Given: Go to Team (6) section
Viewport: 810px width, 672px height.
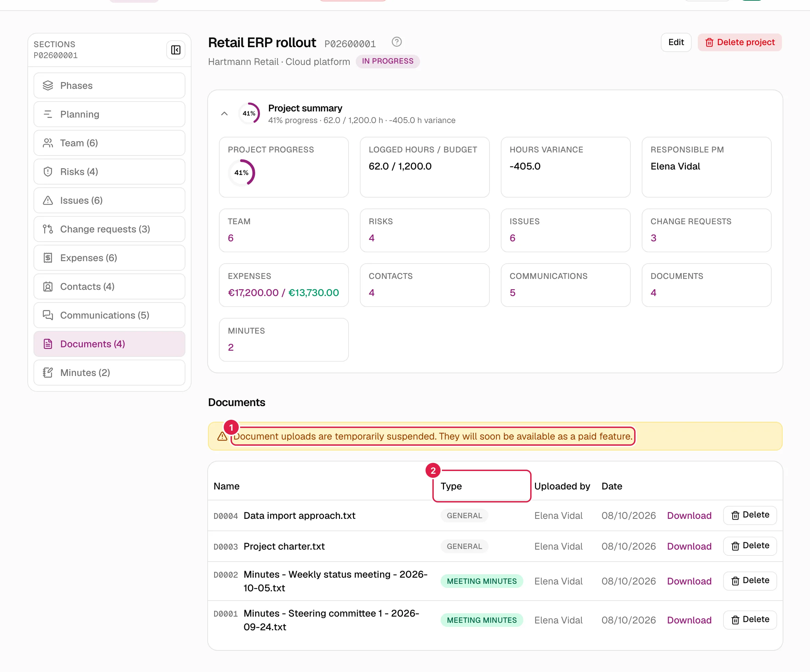Looking at the screenshot, I should click(x=109, y=143).
